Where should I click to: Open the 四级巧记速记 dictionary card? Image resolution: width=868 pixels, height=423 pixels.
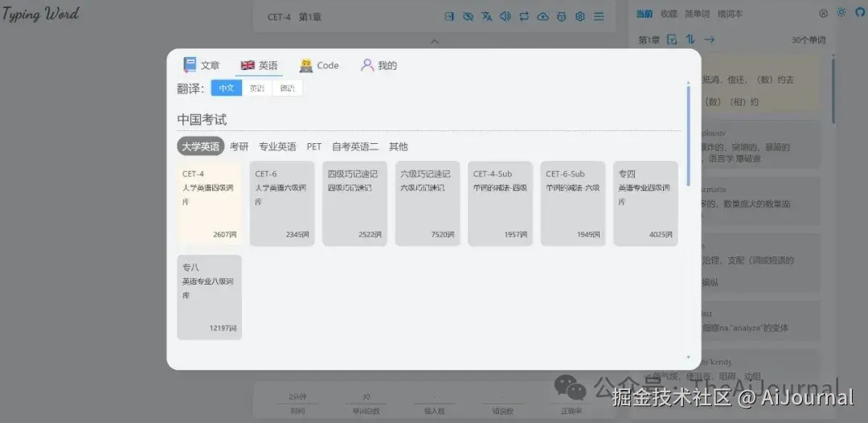pos(355,203)
